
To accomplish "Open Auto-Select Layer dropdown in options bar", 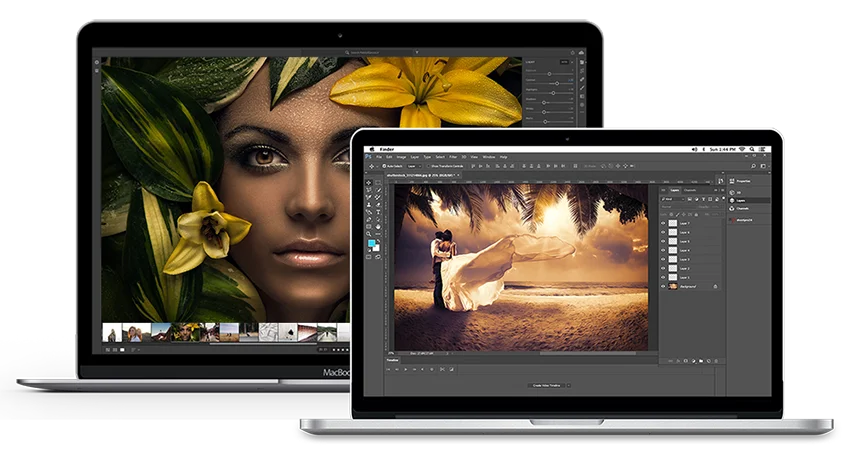I will point(414,166).
